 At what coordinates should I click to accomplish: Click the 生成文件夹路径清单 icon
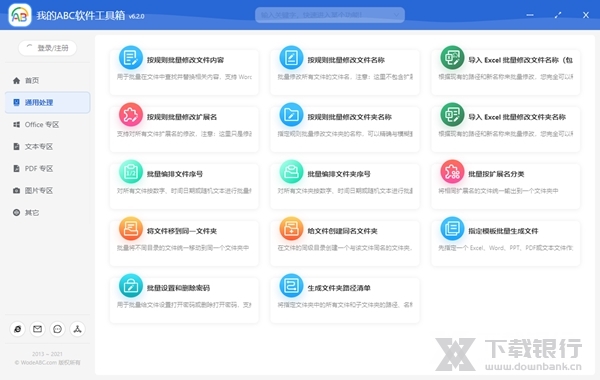[x=291, y=286]
